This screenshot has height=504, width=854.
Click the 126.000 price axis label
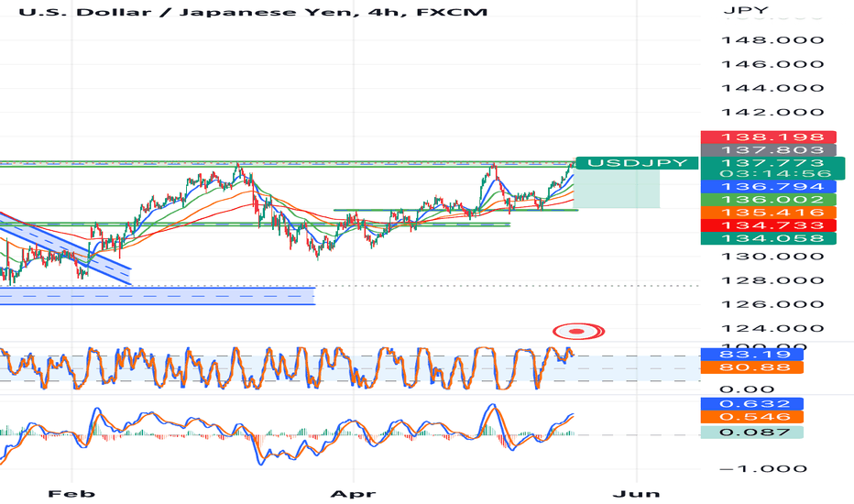click(x=772, y=304)
